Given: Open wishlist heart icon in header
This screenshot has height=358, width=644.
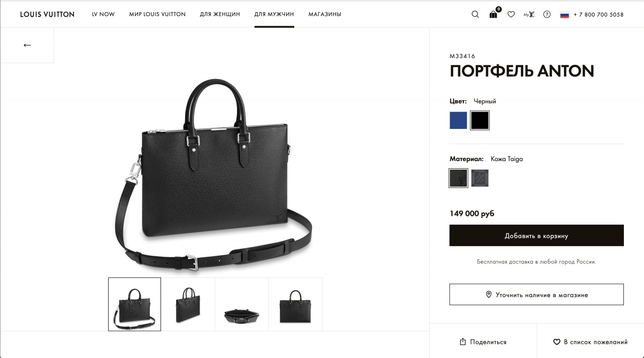Looking at the screenshot, I should [x=511, y=15].
